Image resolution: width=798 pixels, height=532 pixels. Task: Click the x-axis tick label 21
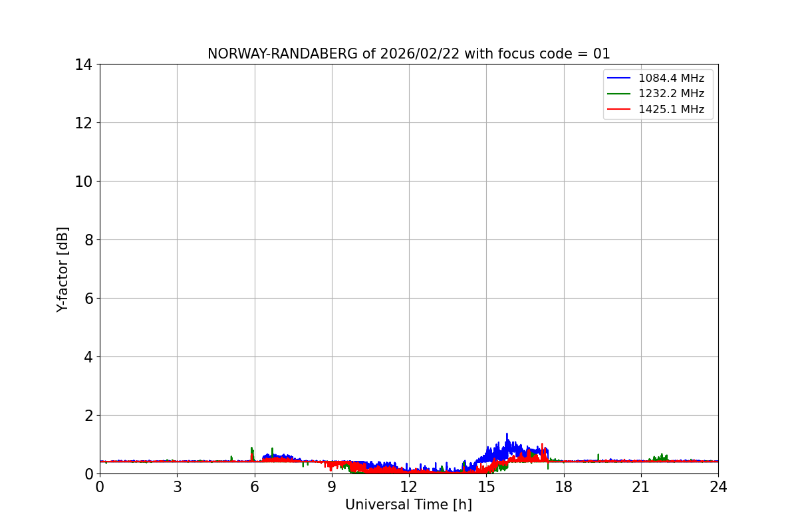pos(641,487)
